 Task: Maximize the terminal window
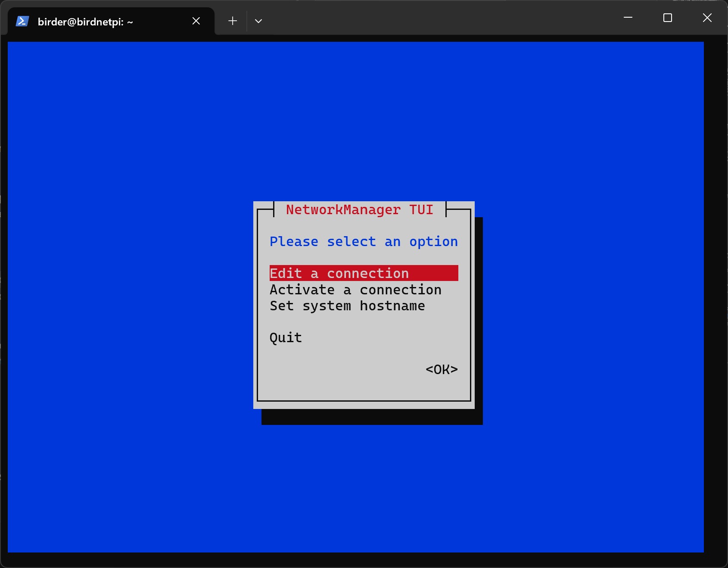coord(667,18)
